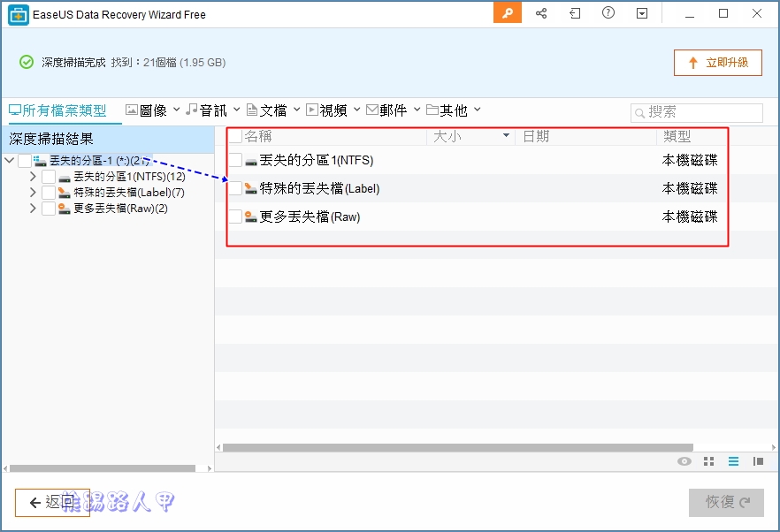Tick tree checkbox for 丟失的分區-1 (*:)
The image size is (780, 532).
click(25, 161)
